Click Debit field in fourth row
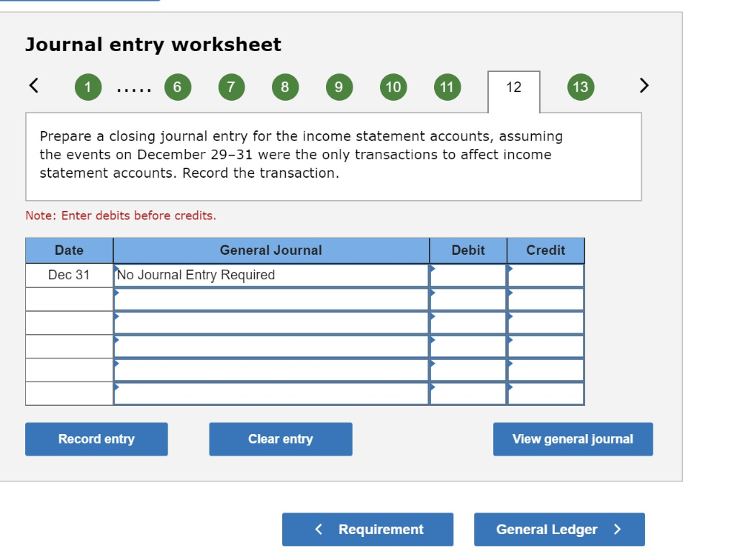Viewport: 737px width, 560px height. (468, 346)
